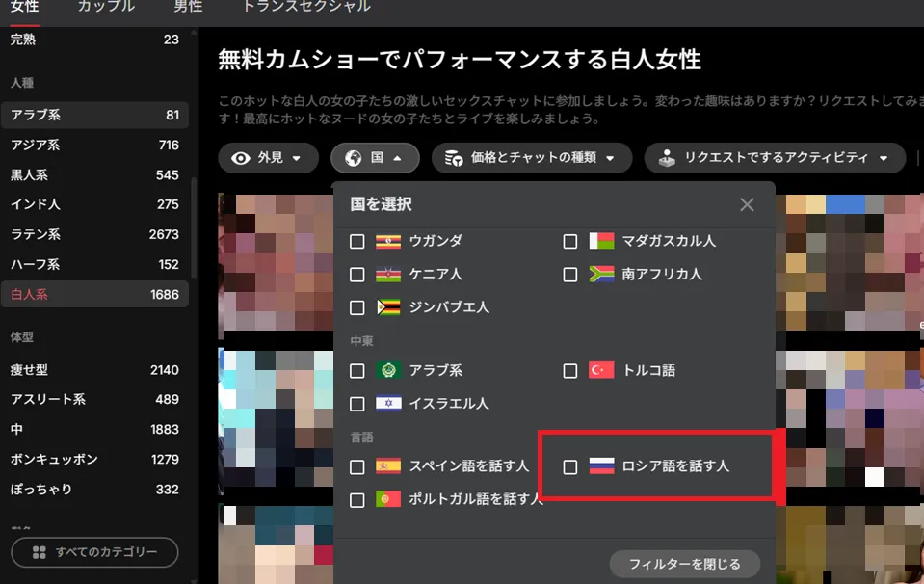
Task: Check the ロシア語を話す人 checkbox
Action: pyautogui.click(x=569, y=466)
